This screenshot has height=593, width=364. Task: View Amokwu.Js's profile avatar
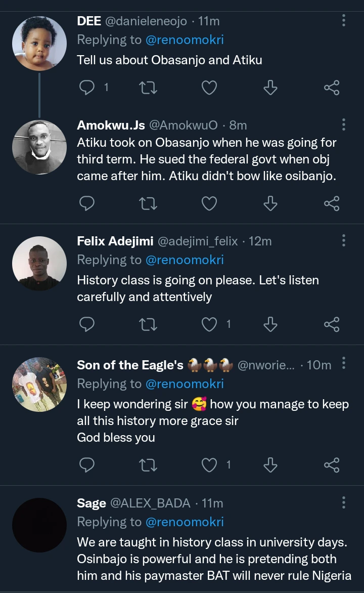[x=39, y=147]
